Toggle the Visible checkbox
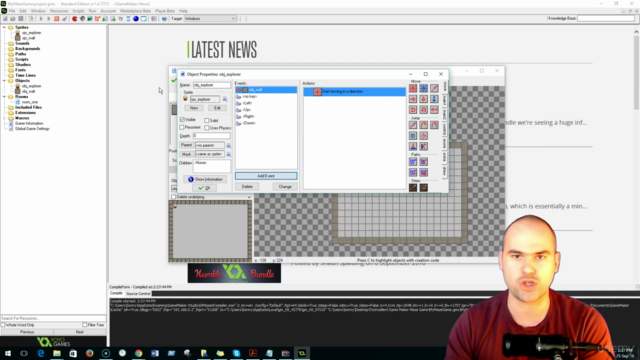The height and width of the screenshot is (360, 640). pyautogui.click(x=182, y=120)
